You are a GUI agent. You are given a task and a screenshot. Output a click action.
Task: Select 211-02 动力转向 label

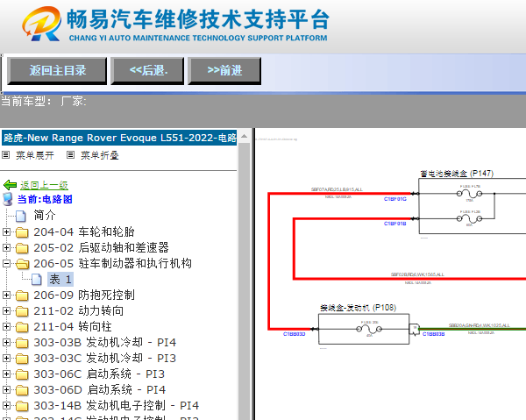(x=78, y=310)
